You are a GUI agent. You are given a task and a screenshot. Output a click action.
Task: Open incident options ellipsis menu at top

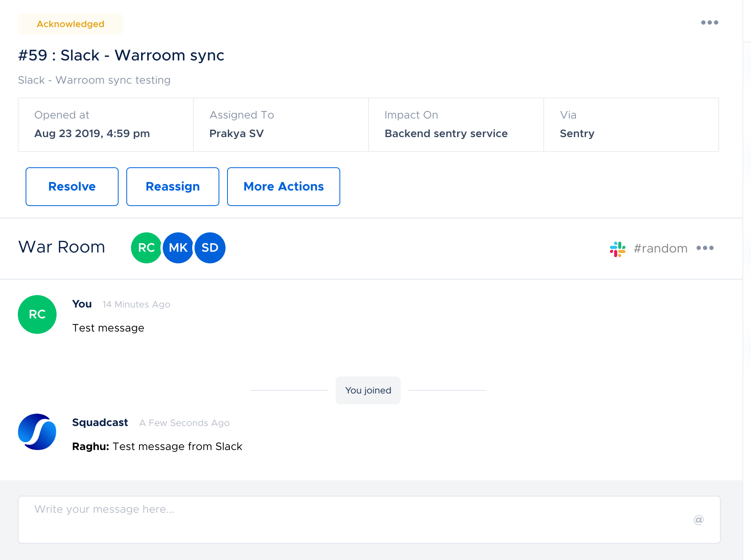pyautogui.click(x=709, y=22)
